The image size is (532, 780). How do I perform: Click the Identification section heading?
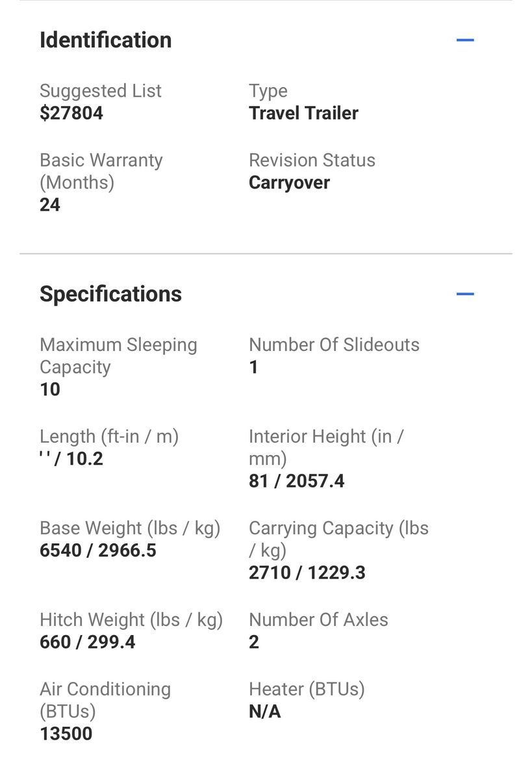106,40
